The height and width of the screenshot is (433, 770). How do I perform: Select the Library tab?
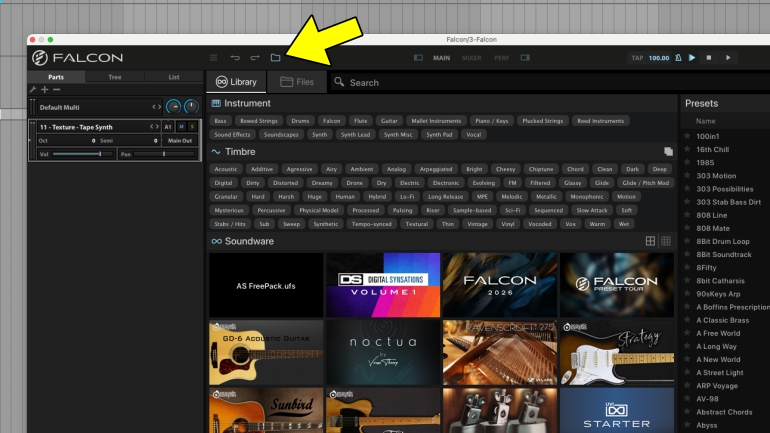pos(236,82)
